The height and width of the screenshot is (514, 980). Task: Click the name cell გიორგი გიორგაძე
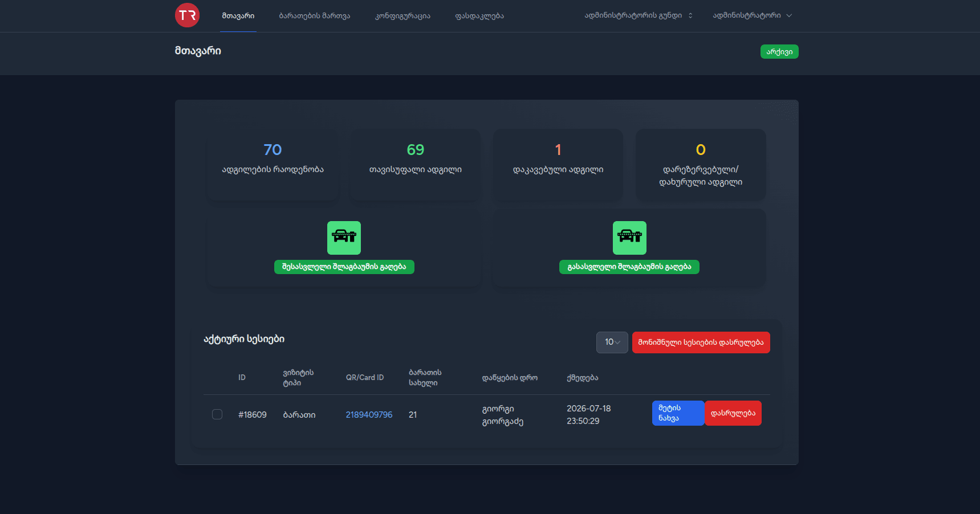503,415
